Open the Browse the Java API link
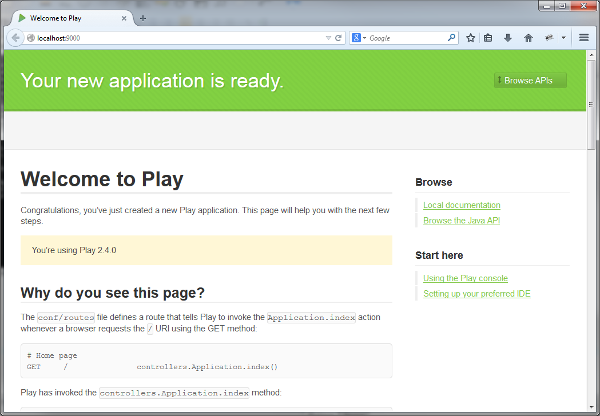The width and height of the screenshot is (600, 416). tap(461, 221)
